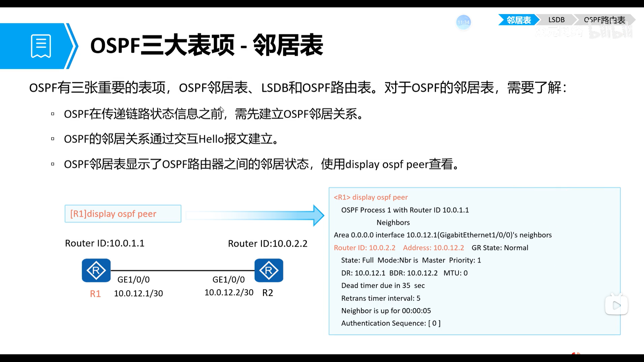Click the blue bookmark document icon
The image size is (644, 362).
point(41,46)
